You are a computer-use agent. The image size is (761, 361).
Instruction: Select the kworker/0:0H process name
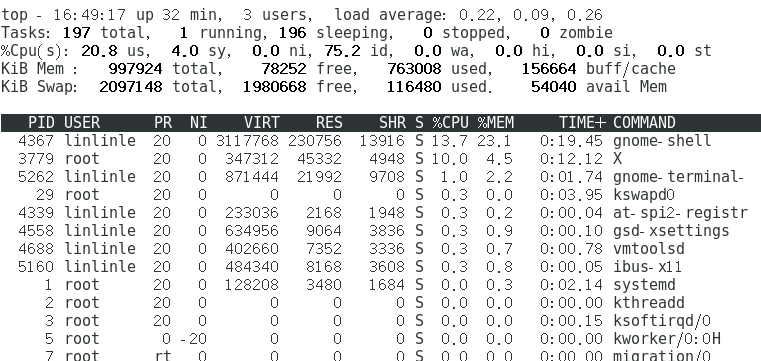pos(666,338)
